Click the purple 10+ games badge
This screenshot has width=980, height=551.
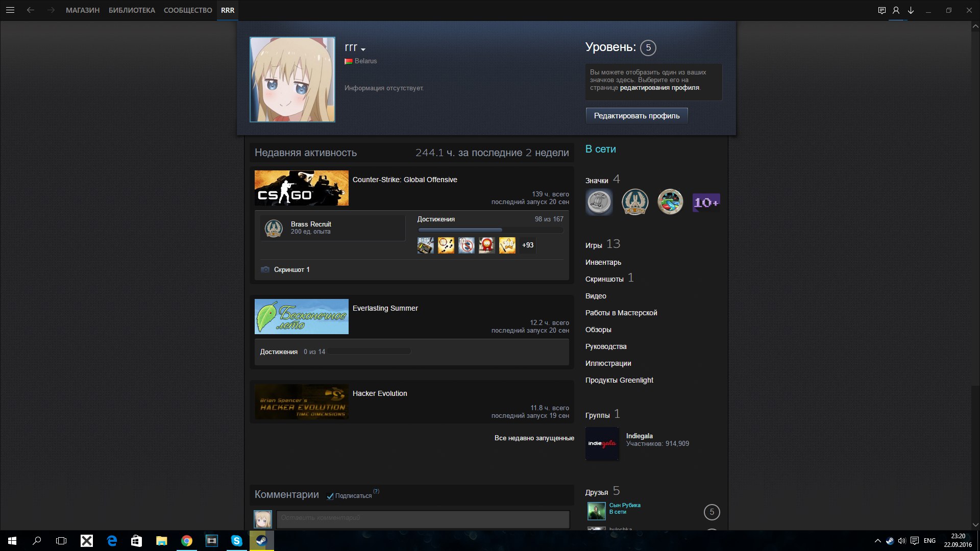(706, 202)
